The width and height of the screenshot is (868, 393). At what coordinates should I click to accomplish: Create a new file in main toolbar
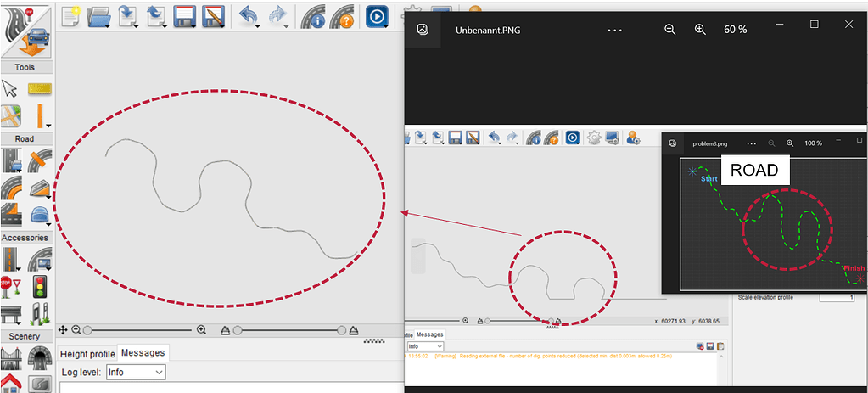pos(70,16)
